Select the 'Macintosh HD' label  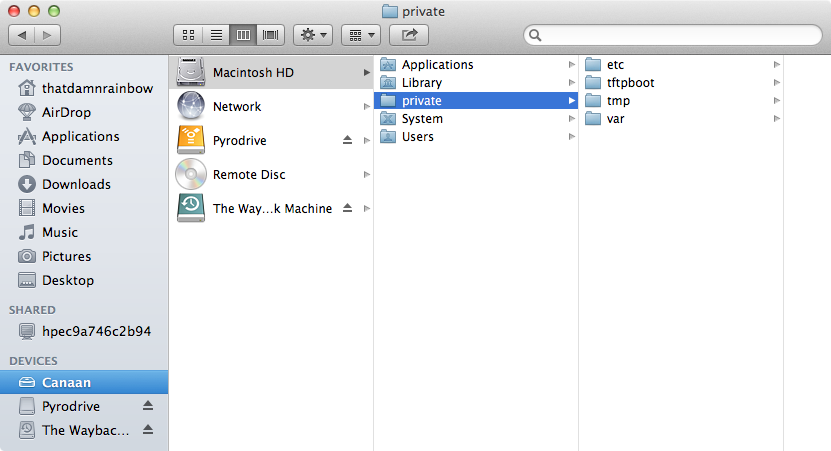click(x=253, y=73)
